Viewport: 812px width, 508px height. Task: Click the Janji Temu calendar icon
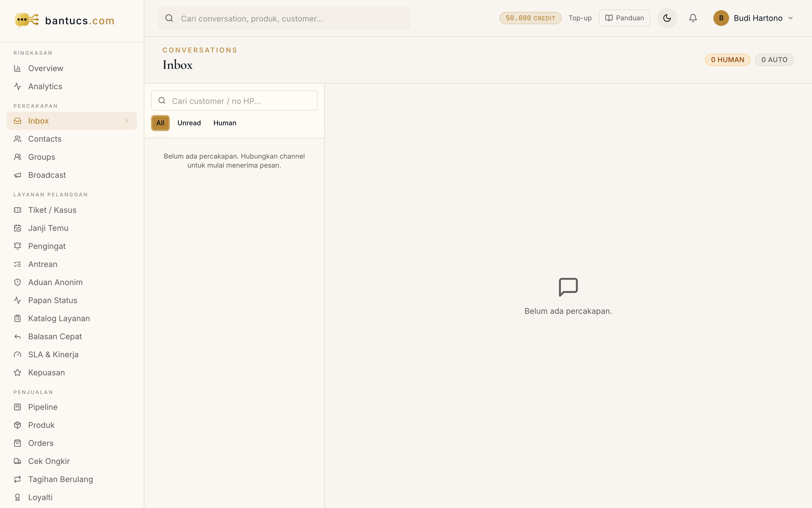[x=17, y=228]
